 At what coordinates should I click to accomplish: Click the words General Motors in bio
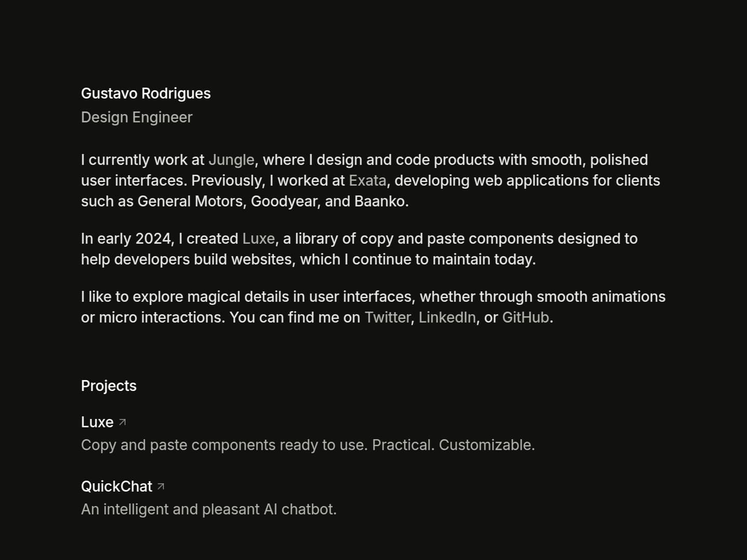(190, 201)
